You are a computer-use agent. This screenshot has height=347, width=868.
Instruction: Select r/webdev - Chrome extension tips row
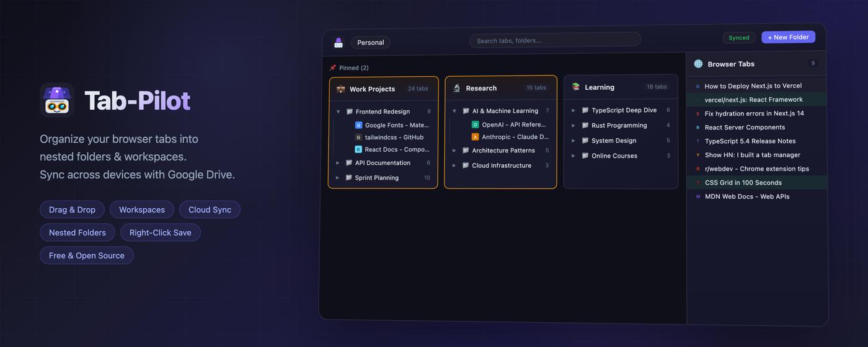[757, 169]
